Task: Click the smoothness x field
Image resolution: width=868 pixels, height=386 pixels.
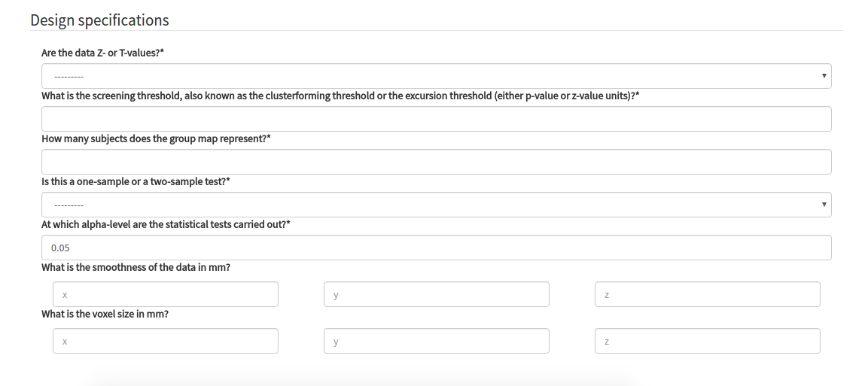Action: tap(166, 294)
